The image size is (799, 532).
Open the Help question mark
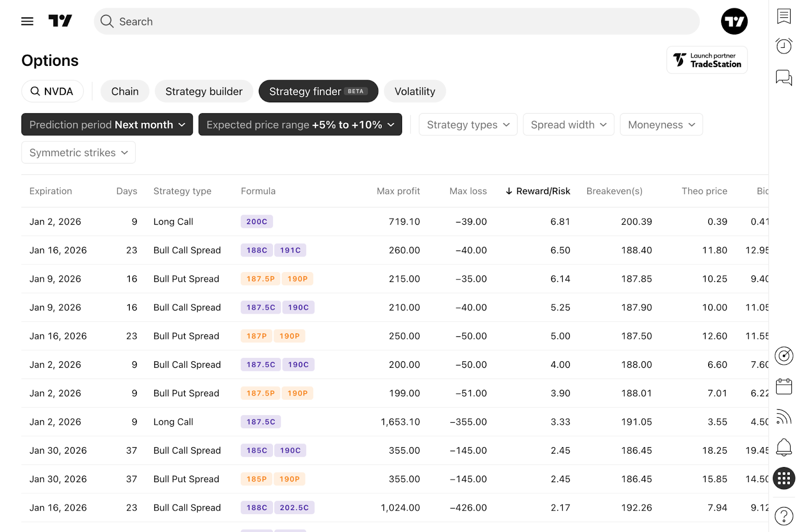coord(784,516)
